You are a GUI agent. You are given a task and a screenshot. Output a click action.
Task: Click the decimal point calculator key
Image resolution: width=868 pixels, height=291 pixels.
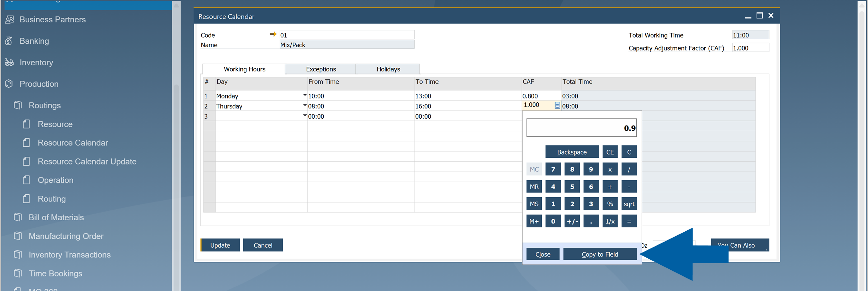pyautogui.click(x=591, y=221)
